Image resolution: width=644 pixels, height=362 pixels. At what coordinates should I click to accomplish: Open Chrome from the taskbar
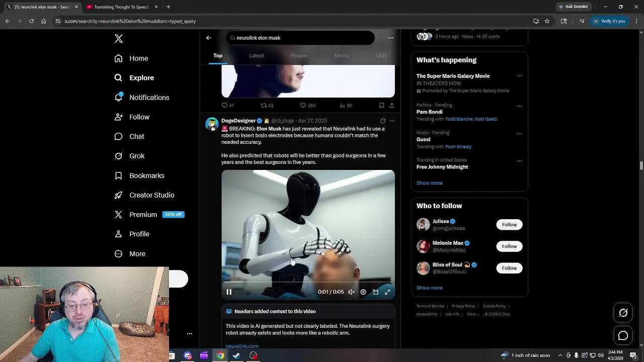pos(220,355)
